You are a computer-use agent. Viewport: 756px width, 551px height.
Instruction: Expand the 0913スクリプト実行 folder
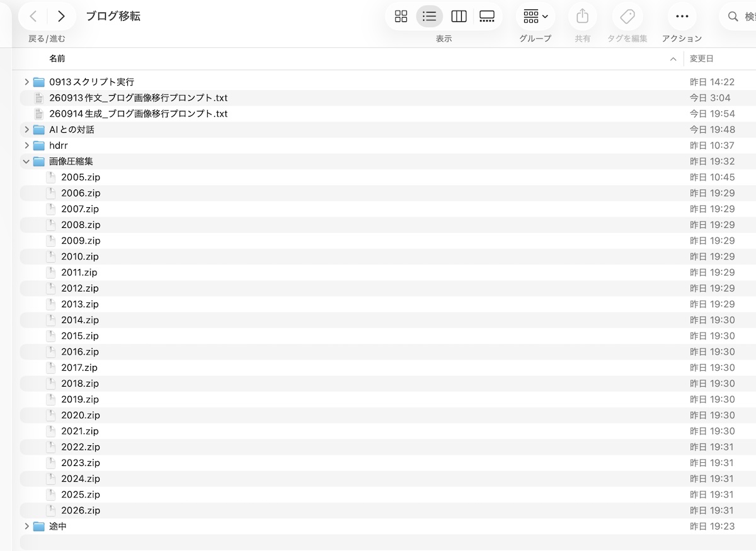tap(26, 82)
